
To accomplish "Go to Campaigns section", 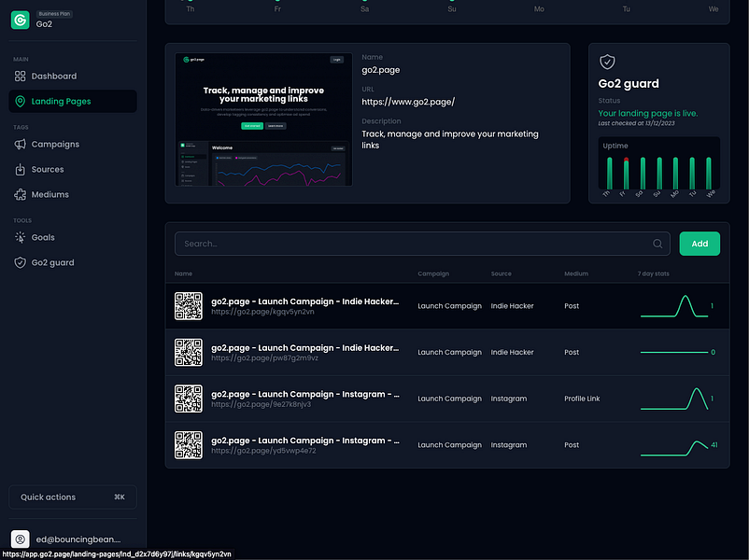I will pyautogui.click(x=73, y=144).
